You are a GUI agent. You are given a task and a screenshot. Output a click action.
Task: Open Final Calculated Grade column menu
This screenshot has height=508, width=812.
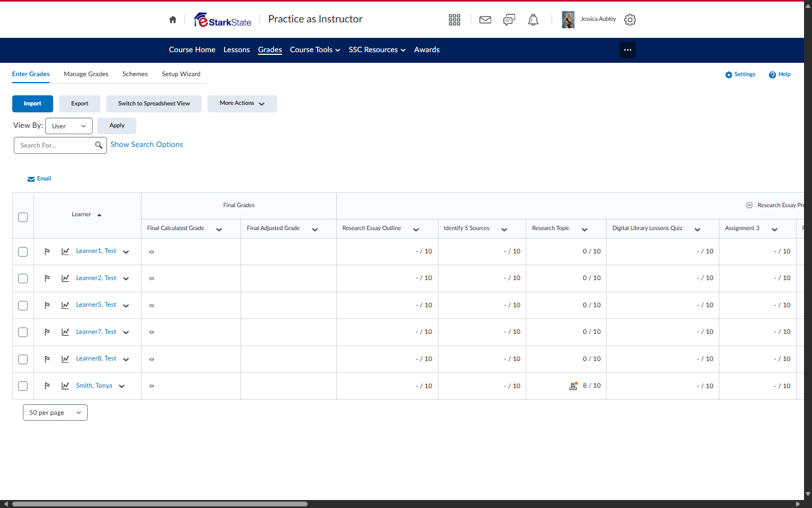pos(219,229)
